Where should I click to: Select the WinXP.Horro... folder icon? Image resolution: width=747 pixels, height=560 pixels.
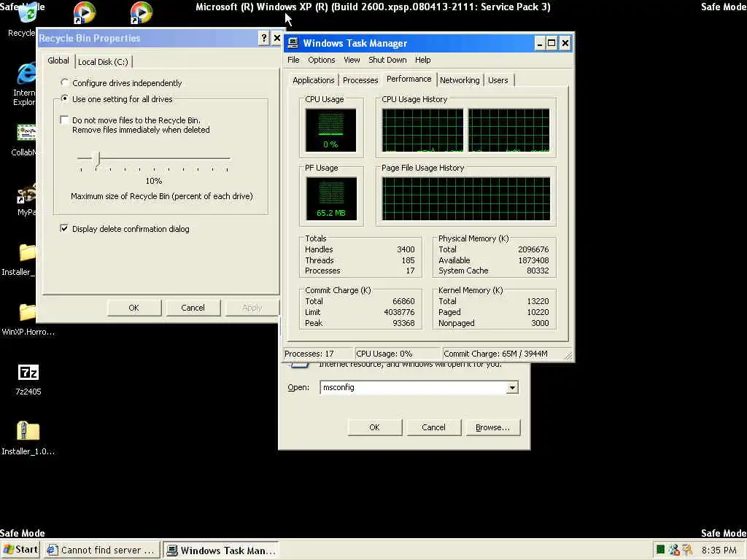pos(27,312)
